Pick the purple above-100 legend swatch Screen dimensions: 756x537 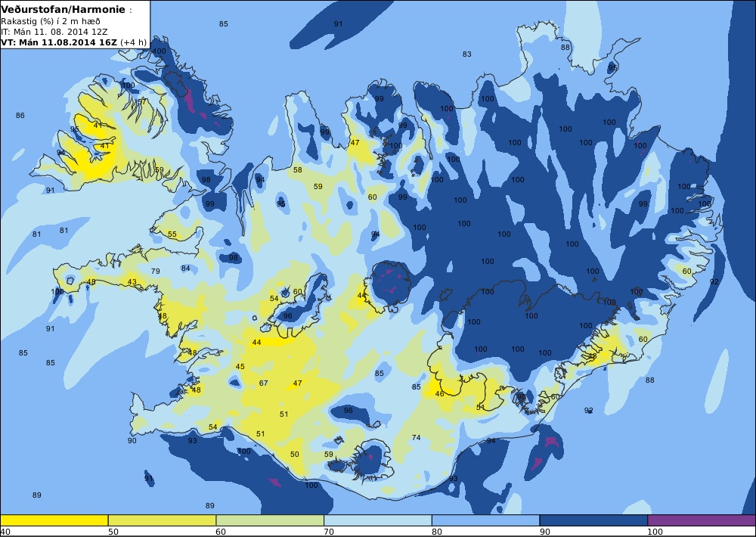coord(702,520)
